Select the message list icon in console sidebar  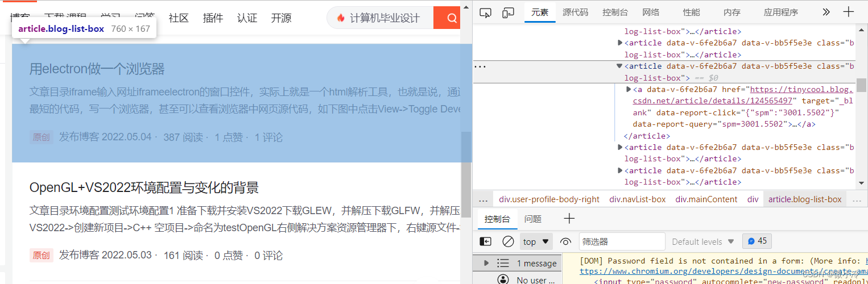(503, 263)
